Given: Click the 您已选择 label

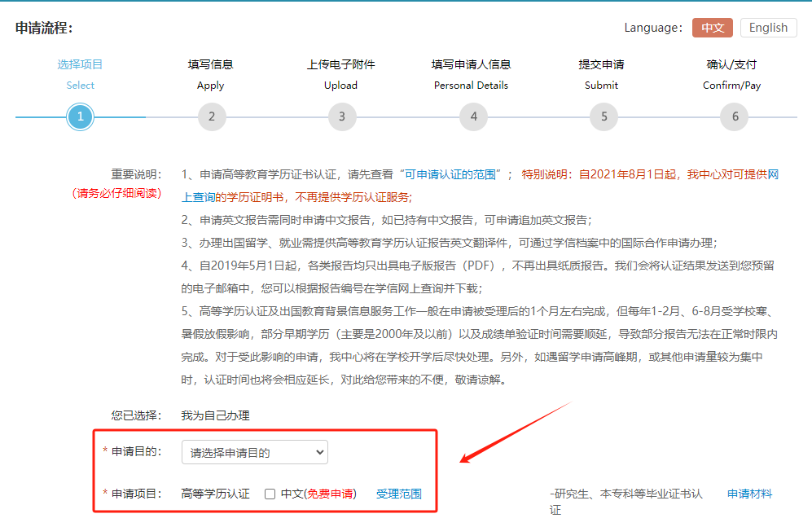Looking at the screenshot, I should coord(136,415).
